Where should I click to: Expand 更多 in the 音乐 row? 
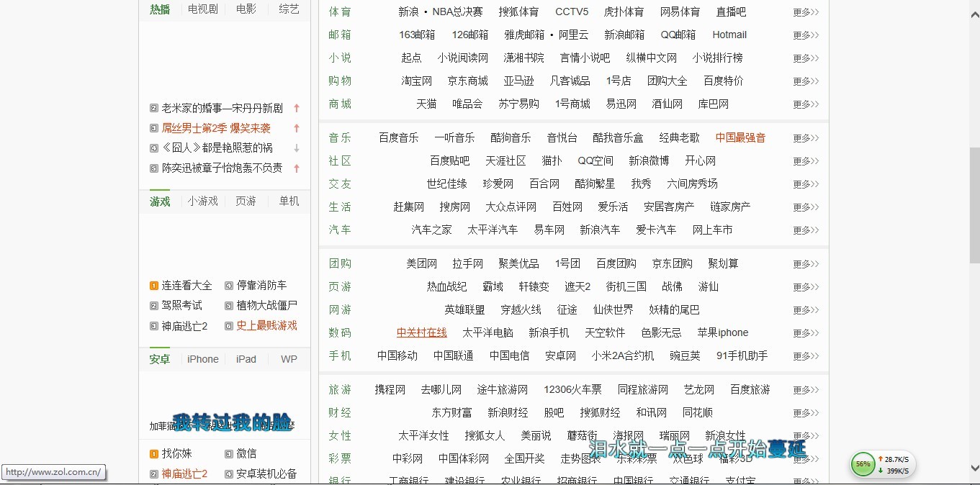tap(806, 138)
